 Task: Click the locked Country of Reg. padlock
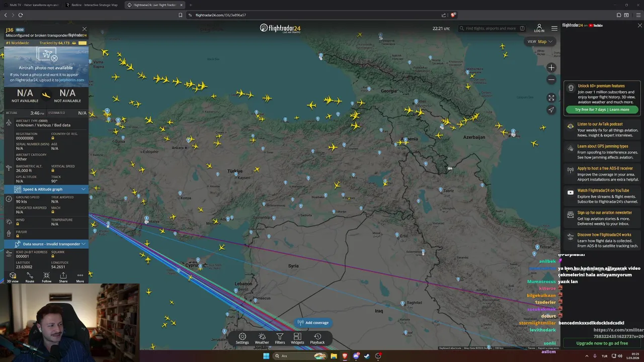[x=53, y=138]
